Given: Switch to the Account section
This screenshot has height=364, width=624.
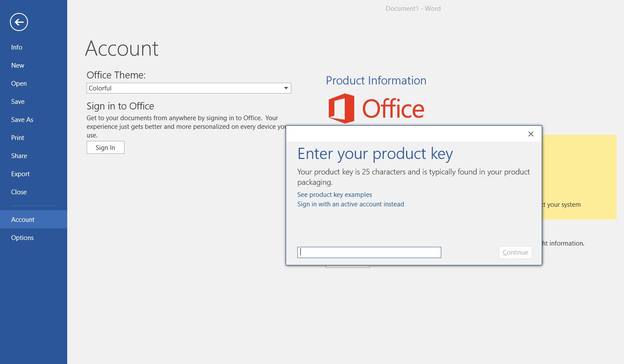Looking at the screenshot, I should tap(22, 219).
